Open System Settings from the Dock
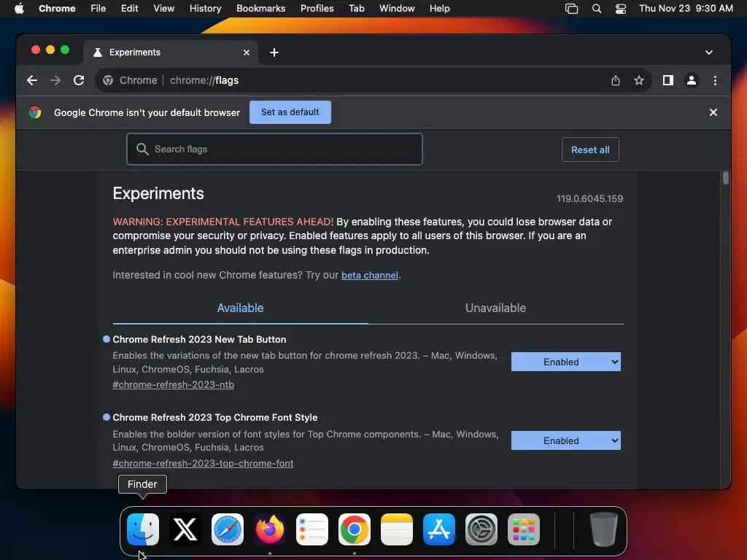Viewport: 747px width, 560px height. coord(481,529)
